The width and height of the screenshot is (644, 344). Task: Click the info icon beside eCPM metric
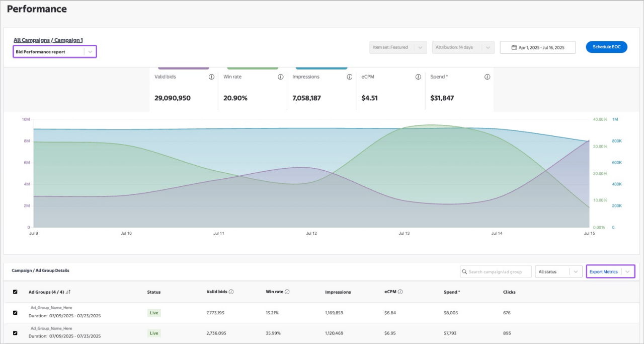coord(418,77)
